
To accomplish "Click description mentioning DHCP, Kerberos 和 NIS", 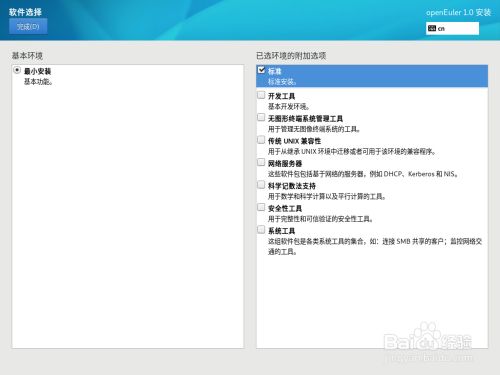I will (x=363, y=174).
